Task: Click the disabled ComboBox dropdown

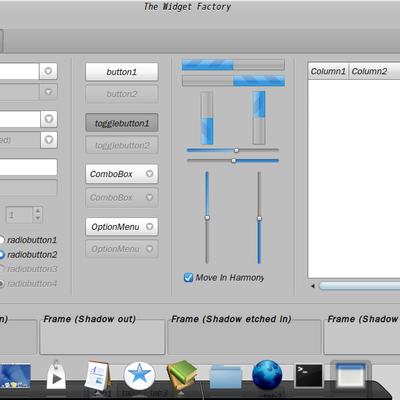Action: coord(122,197)
